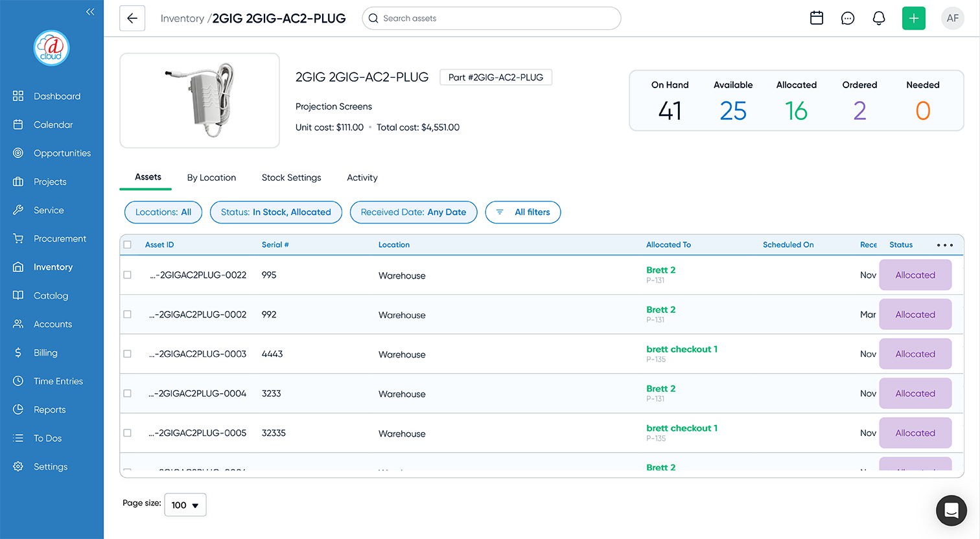Open All filters button
This screenshot has width=980, height=539.
coord(523,212)
